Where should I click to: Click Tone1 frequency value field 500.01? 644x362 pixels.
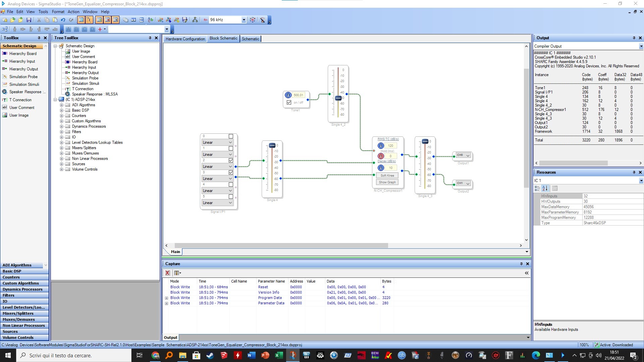298,95
